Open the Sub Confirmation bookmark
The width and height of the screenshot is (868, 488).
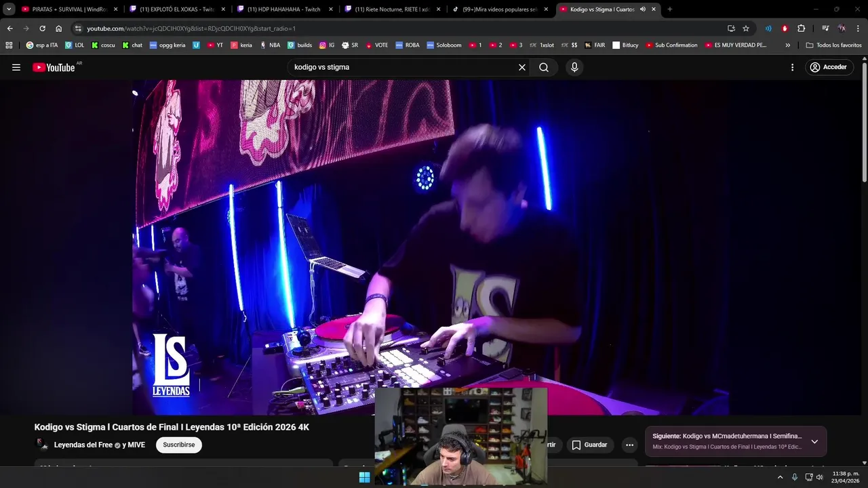pyautogui.click(x=671, y=45)
